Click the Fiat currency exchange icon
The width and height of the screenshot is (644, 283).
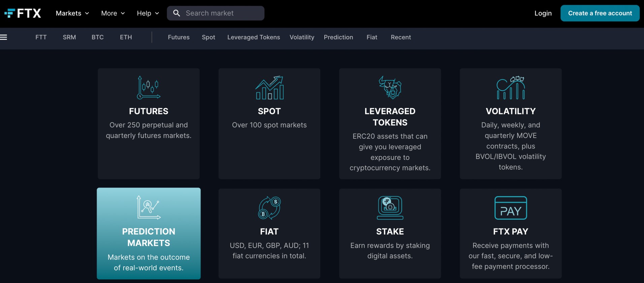[269, 208]
